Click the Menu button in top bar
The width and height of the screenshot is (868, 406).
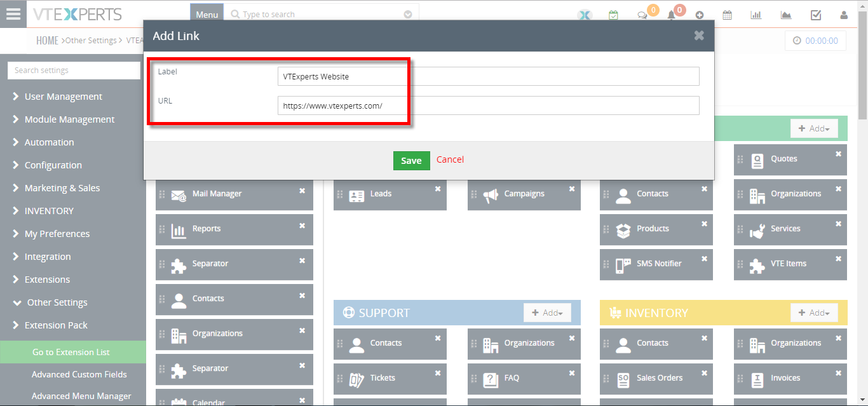pyautogui.click(x=207, y=14)
